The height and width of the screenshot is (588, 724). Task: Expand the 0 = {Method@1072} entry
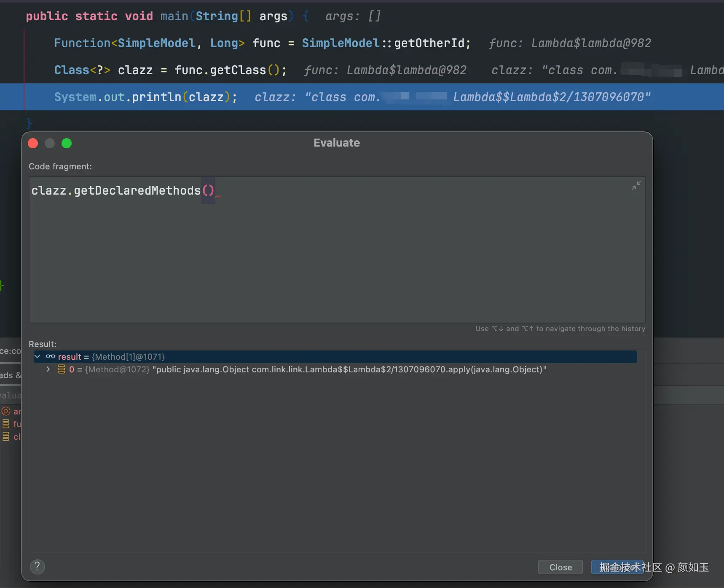[x=48, y=369]
